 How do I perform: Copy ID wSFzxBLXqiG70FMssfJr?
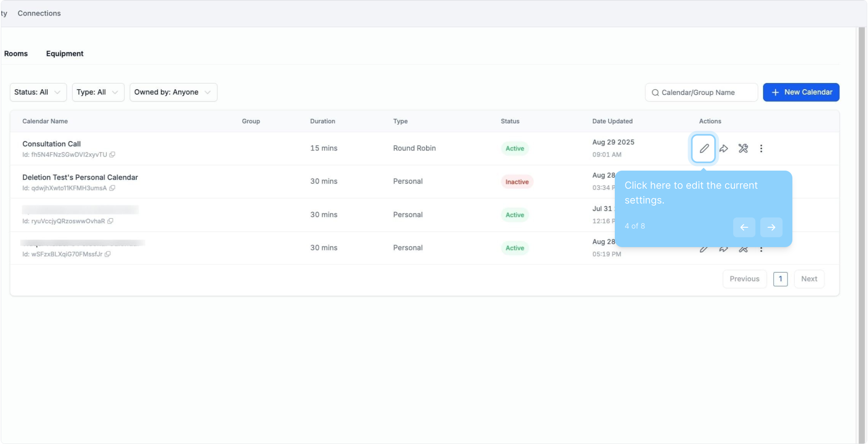point(108,254)
